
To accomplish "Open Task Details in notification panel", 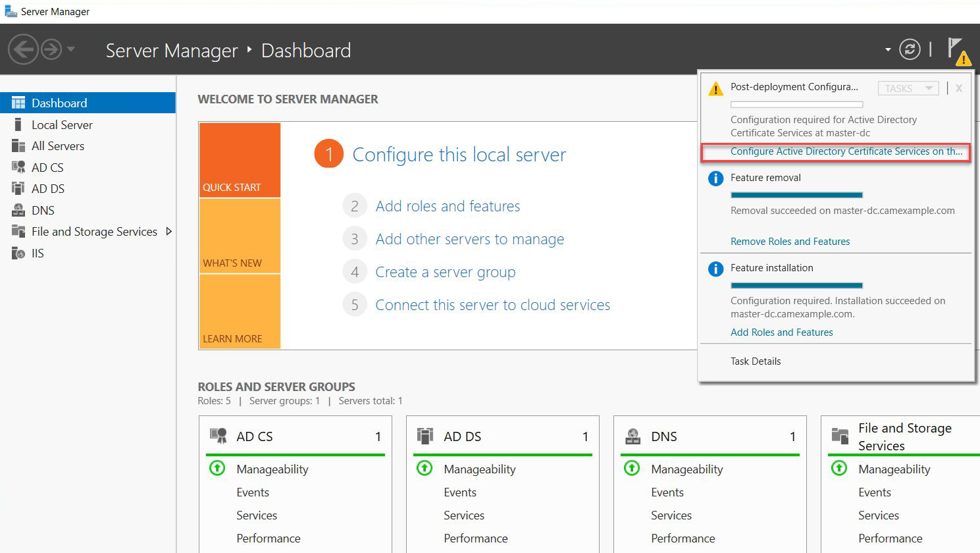I will click(x=756, y=361).
